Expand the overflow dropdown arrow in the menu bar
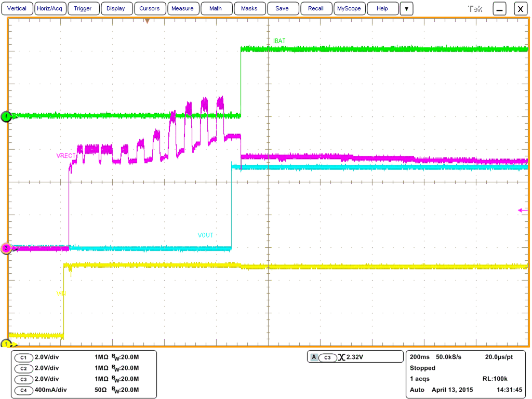The width and height of the screenshot is (532, 399). [406, 8]
